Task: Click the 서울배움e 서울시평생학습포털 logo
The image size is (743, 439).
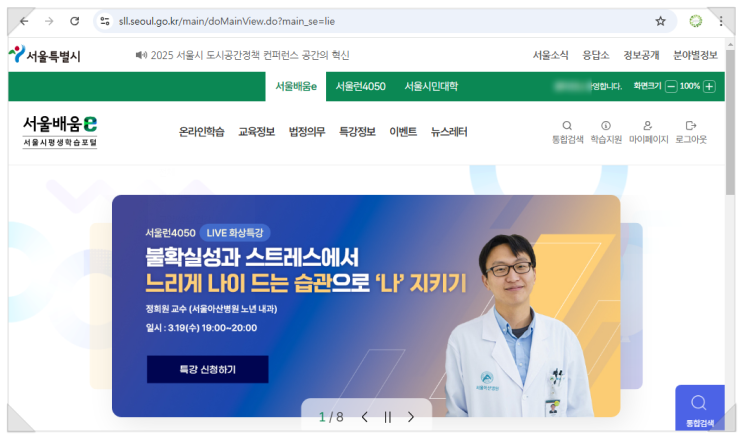Action: point(60,132)
